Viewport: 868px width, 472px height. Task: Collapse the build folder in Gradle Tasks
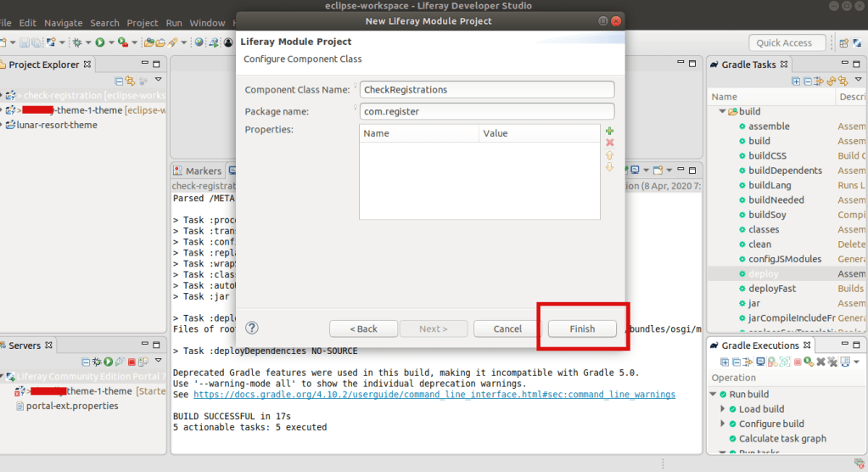click(722, 111)
